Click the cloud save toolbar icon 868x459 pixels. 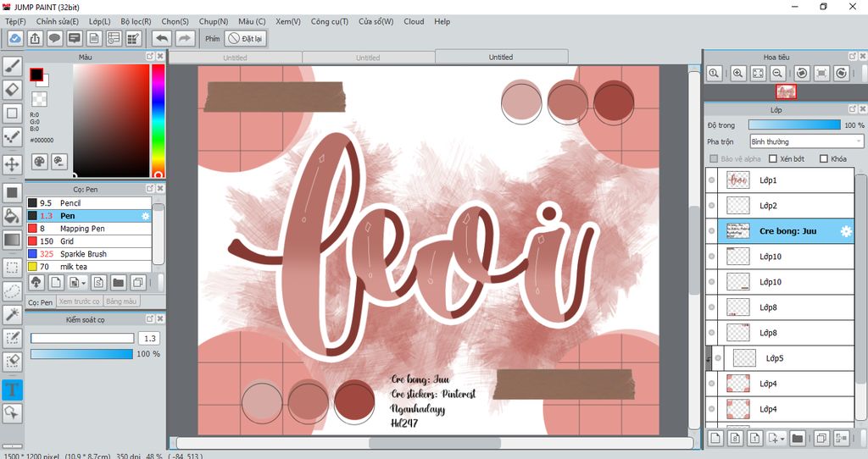pyautogui.click(x=15, y=39)
